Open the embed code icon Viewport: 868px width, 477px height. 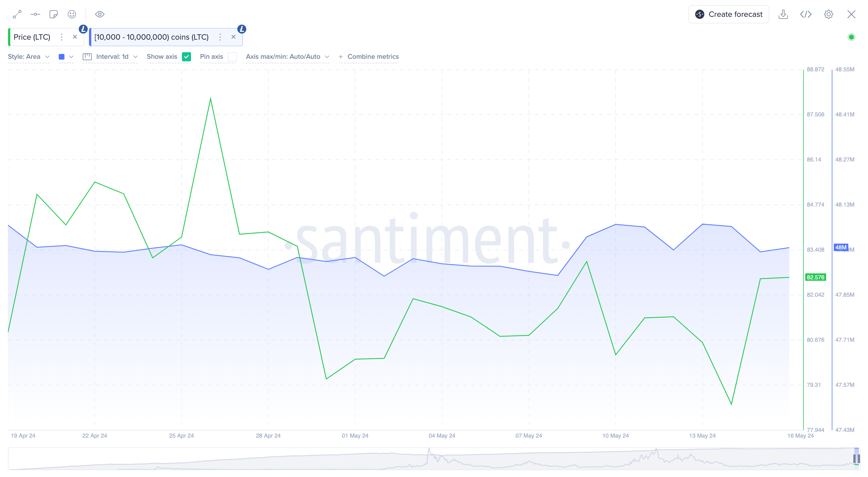(806, 14)
